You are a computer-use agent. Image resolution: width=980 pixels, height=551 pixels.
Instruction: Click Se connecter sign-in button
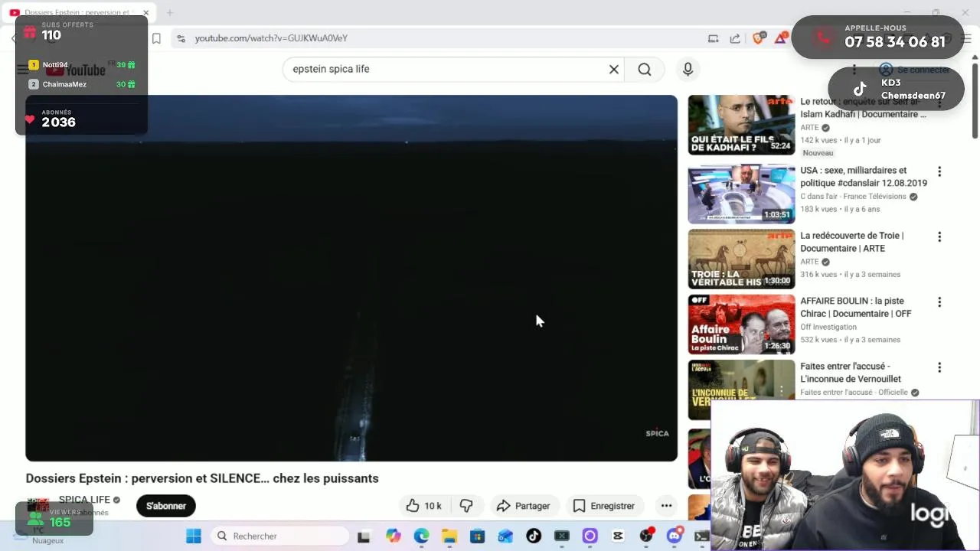pyautogui.click(x=914, y=70)
